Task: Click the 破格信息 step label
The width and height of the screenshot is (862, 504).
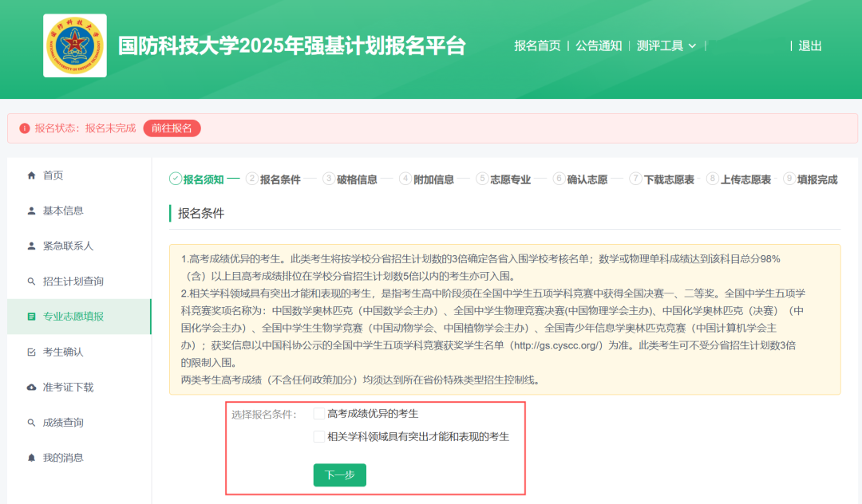Action: tap(357, 179)
